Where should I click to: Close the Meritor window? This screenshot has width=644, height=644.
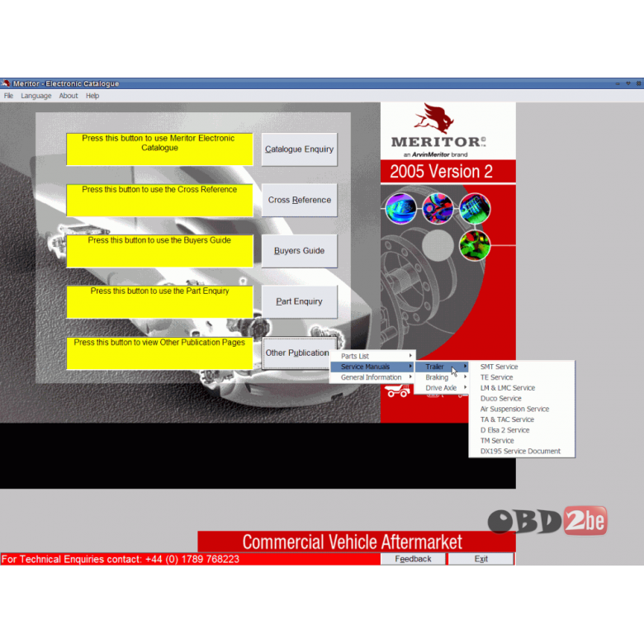[639, 83]
